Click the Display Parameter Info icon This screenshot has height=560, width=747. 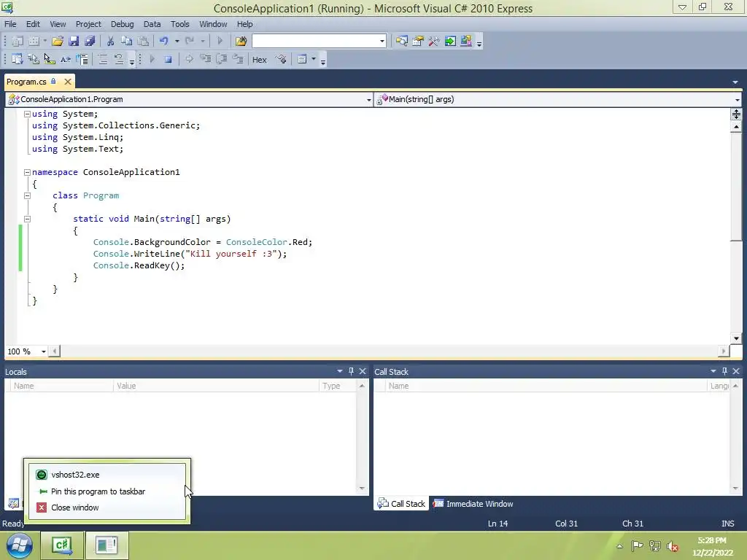[x=34, y=60]
